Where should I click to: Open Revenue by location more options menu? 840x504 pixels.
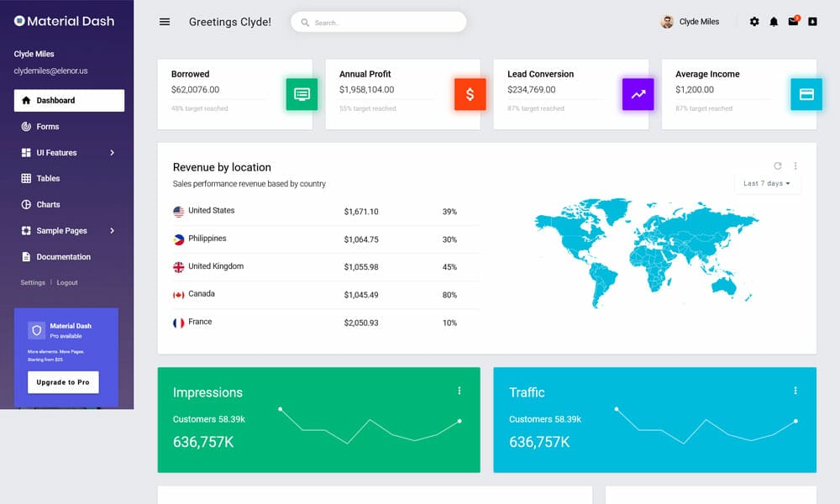(795, 166)
